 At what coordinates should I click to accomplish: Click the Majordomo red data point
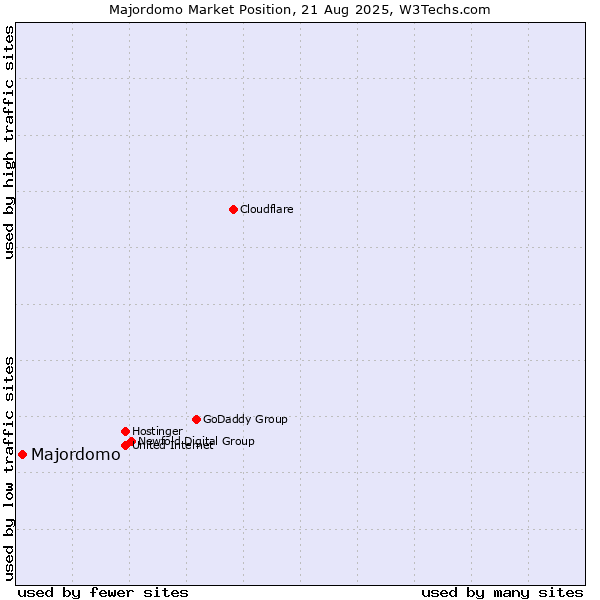[23, 455]
